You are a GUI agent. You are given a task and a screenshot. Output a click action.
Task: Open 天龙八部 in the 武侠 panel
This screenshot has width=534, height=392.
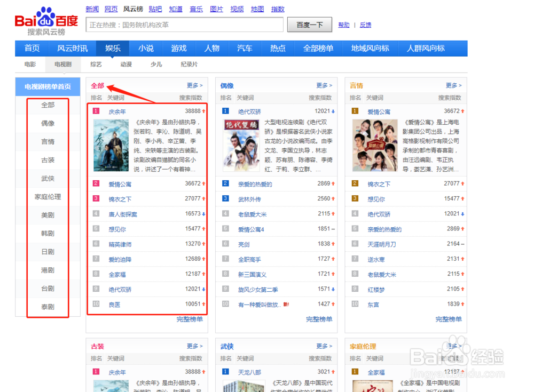click(249, 373)
